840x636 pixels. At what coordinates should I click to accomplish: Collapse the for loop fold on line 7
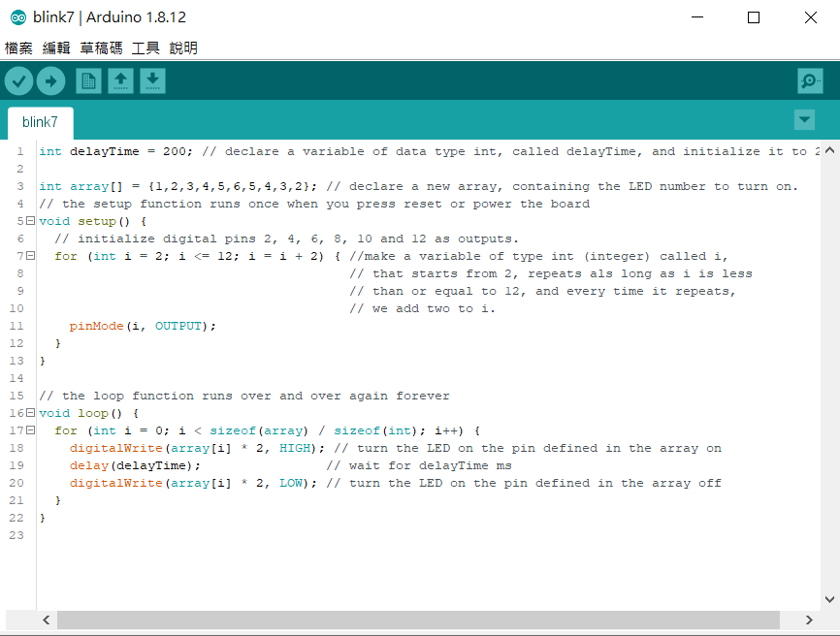31,256
